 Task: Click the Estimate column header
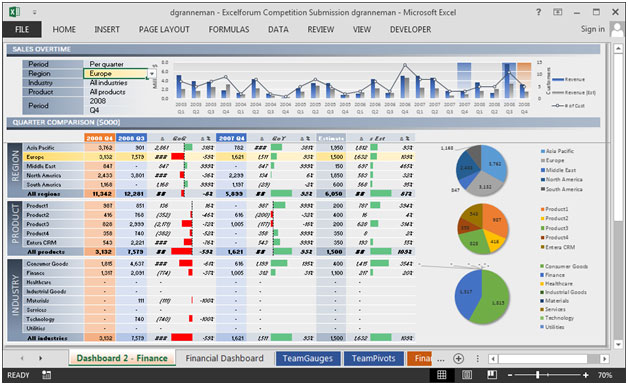coord(331,138)
